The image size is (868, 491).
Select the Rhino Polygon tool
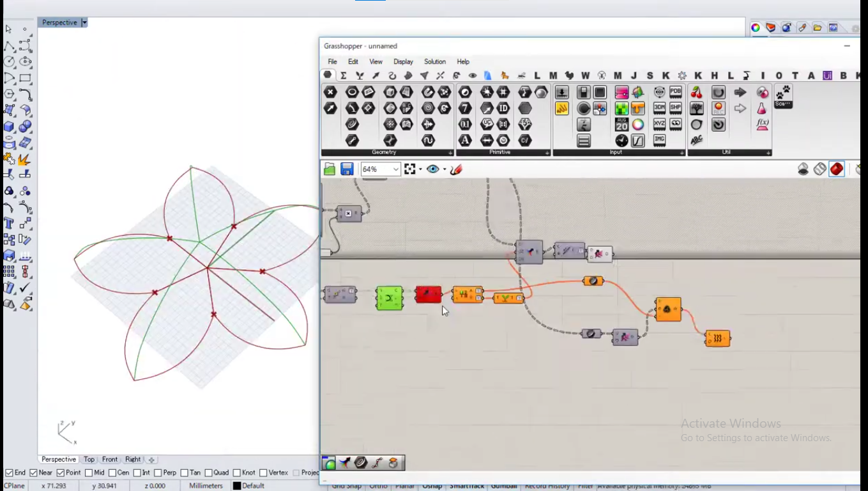point(10,94)
